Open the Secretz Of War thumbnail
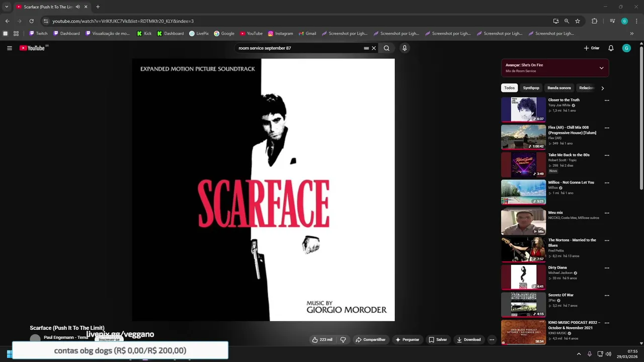Screen dimensions: 644x362 523,305
